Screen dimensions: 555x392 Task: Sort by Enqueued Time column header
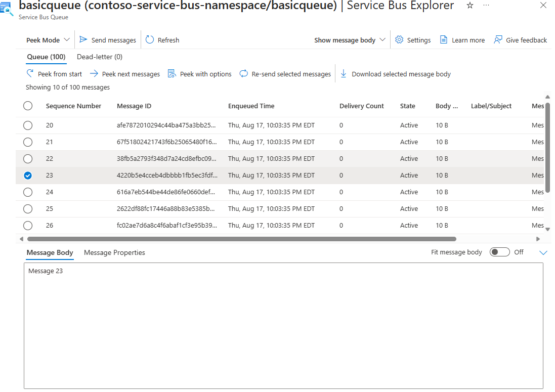click(251, 106)
